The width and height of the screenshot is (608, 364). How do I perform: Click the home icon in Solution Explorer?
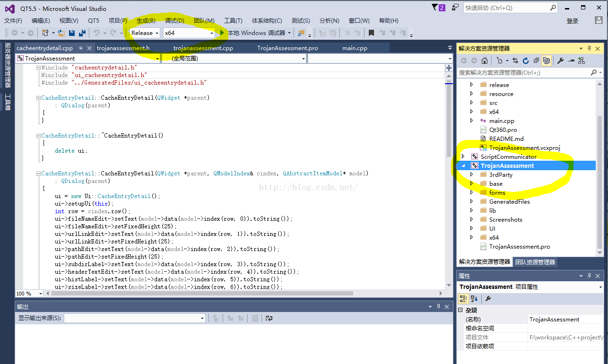point(485,61)
